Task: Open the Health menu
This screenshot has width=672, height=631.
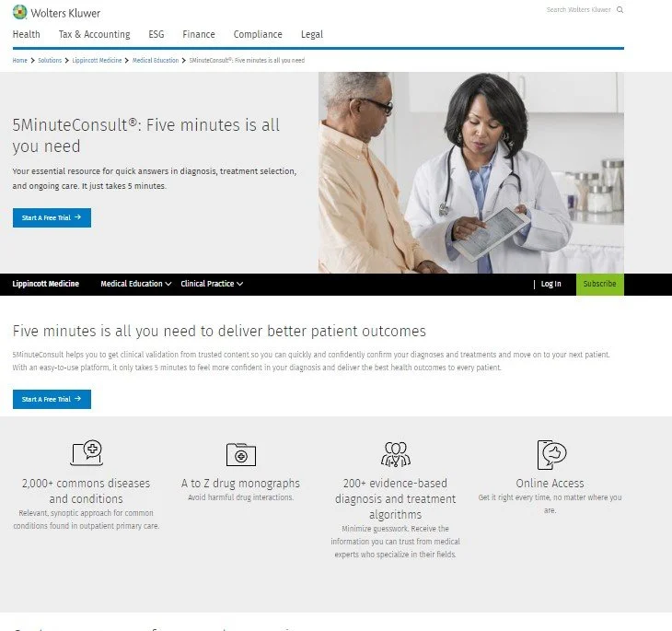Action: (26, 34)
